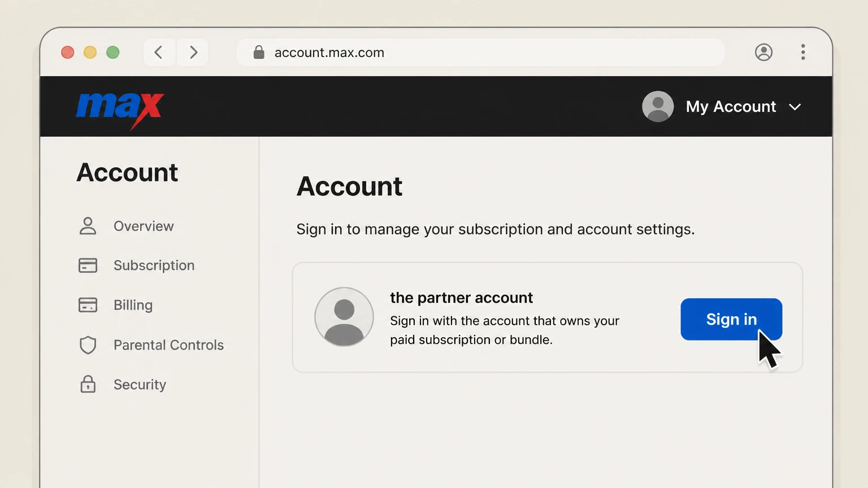The image size is (868, 488).
Task: Click the green maximize window button
Action: coord(113,53)
